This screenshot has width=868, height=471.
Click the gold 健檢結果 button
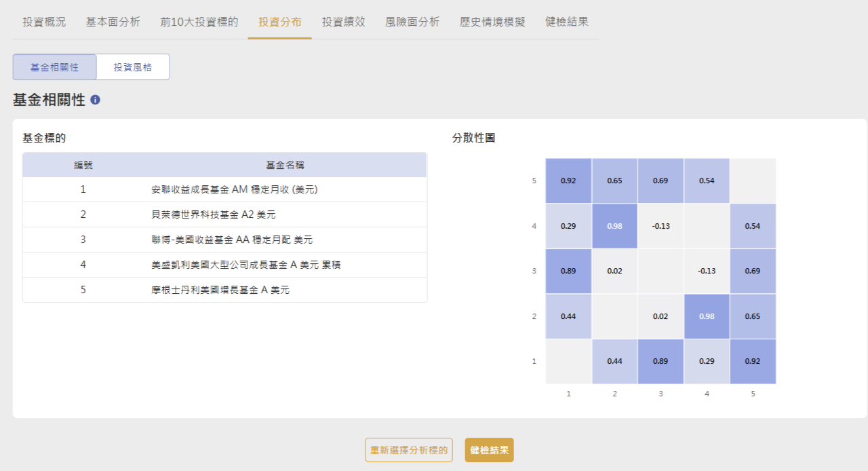(489, 450)
